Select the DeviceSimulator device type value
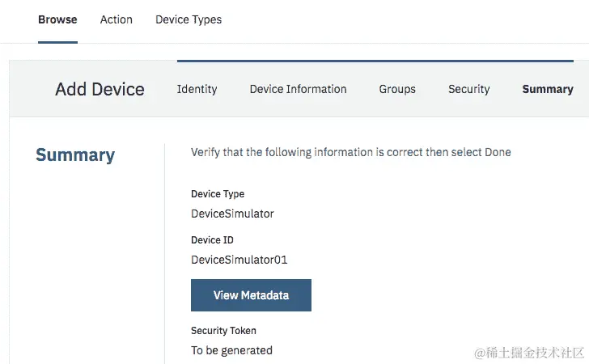This screenshot has height=364, width=589. click(232, 214)
